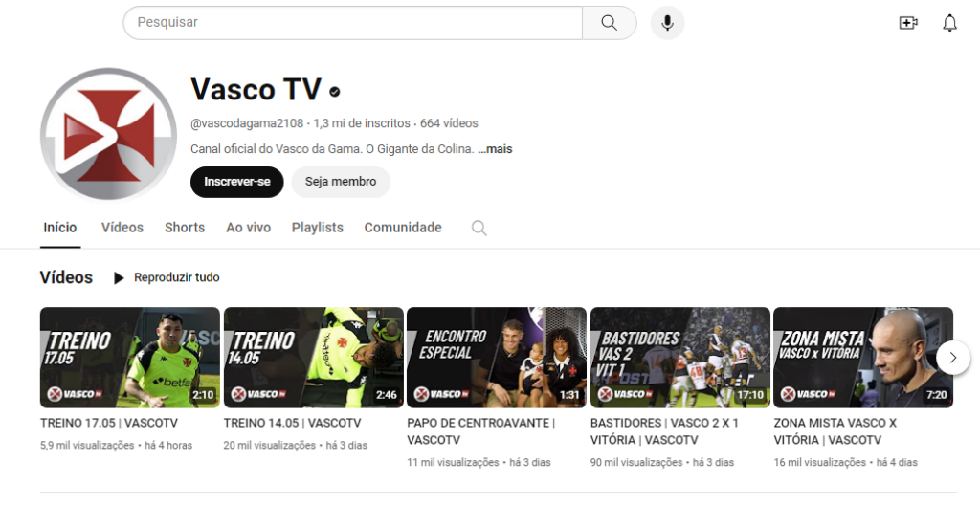Click the 1,3 mi de inscritos text
The width and height of the screenshot is (980, 505).
click(x=362, y=123)
